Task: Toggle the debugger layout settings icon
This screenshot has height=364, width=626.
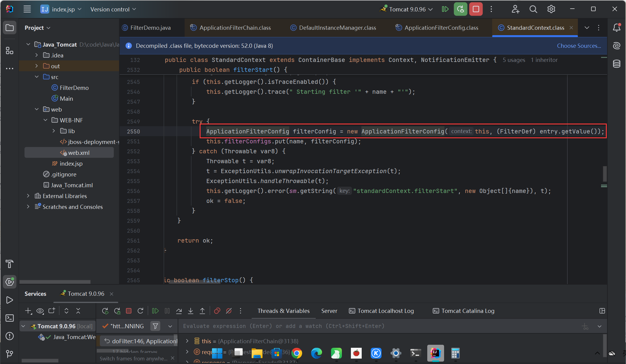Action: pyautogui.click(x=602, y=311)
